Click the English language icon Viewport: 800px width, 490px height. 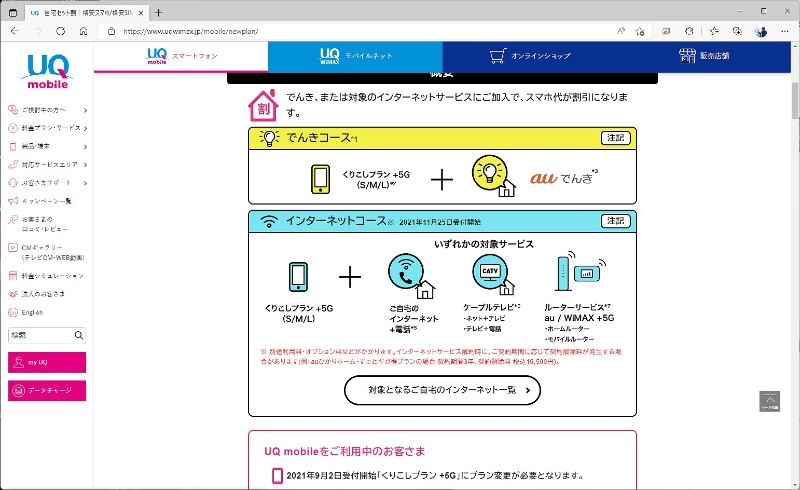(13, 312)
